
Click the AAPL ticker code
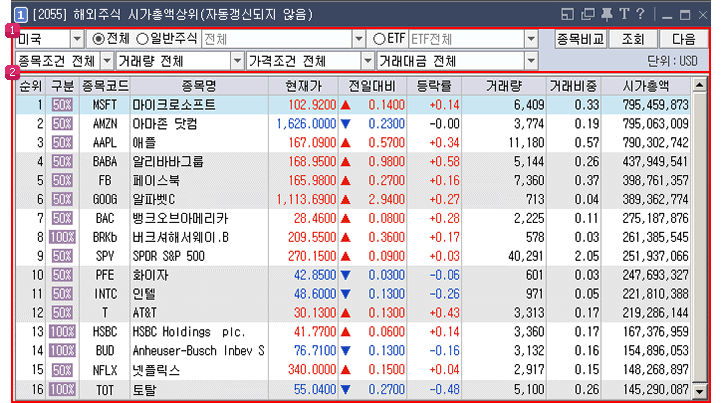point(105,142)
